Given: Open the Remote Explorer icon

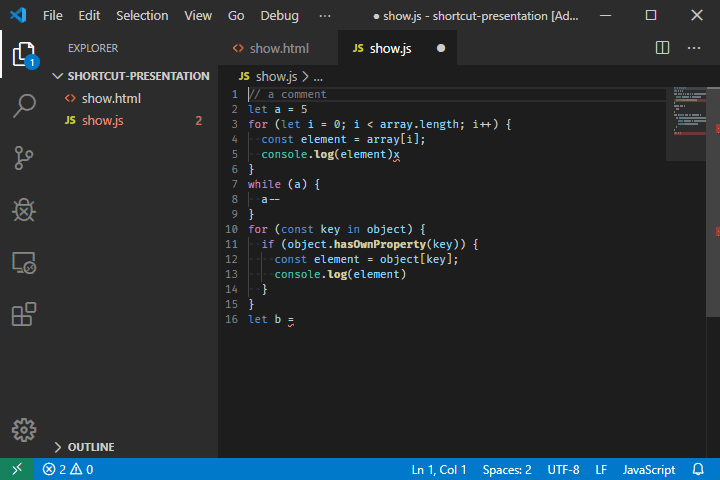Looking at the screenshot, I should click(x=24, y=263).
